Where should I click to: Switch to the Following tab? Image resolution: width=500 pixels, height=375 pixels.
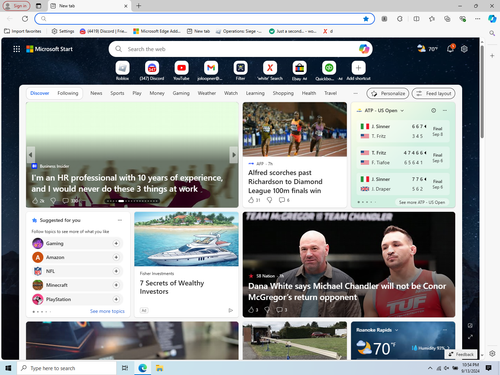click(x=68, y=93)
